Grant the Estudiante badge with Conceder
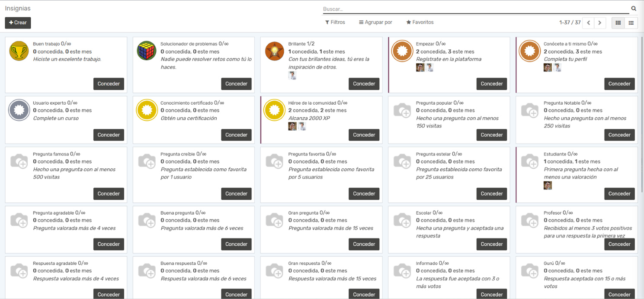The width and height of the screenshot is (644, 299). pyautogui.click(x=619, y=194)
